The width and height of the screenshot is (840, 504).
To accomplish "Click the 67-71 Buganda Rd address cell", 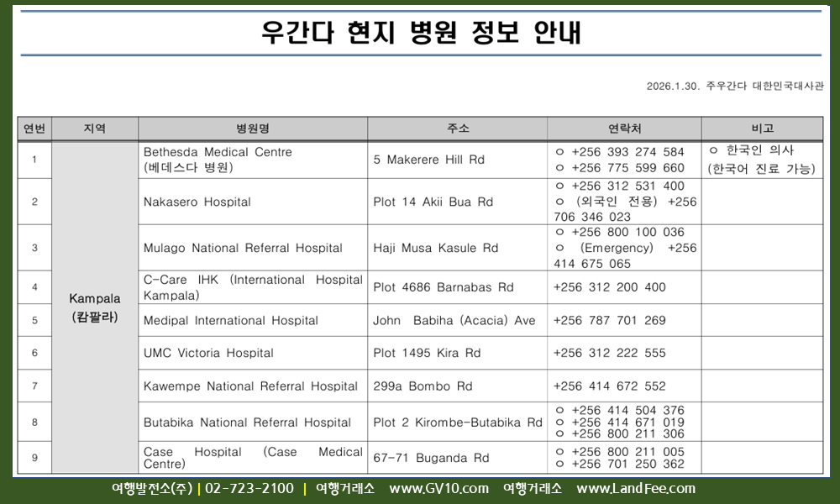I will coord(431,458).
